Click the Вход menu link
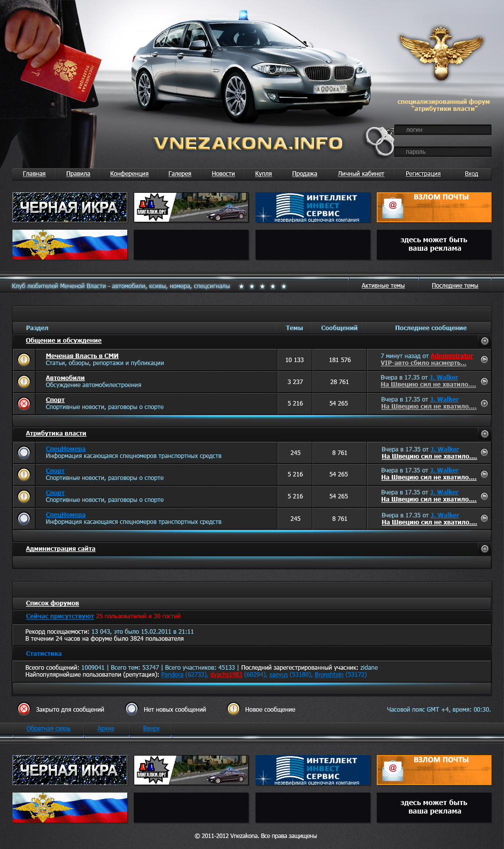504x849 pixels. (x=472, y=174)
